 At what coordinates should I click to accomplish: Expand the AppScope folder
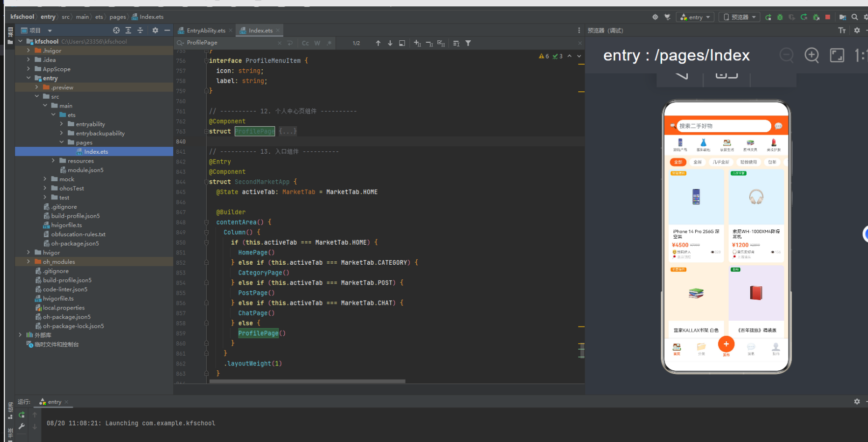28,69
